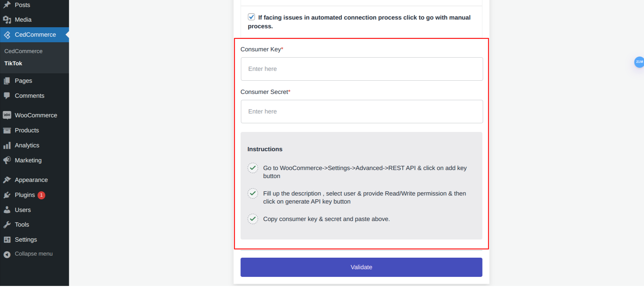The width and height of the screenshot is (644, 287).
Task: Select the TikTok submenu item
Action: tap(13, 63)
